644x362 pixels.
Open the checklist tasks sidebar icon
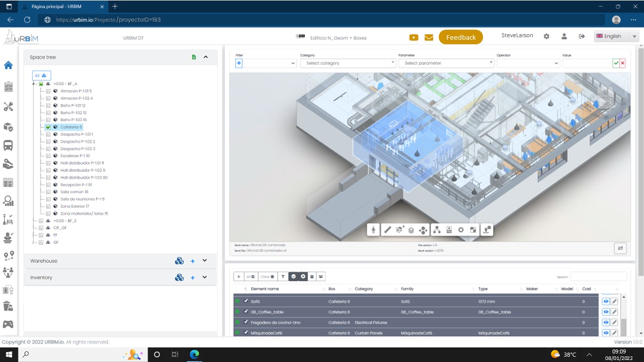click(8, 86)
